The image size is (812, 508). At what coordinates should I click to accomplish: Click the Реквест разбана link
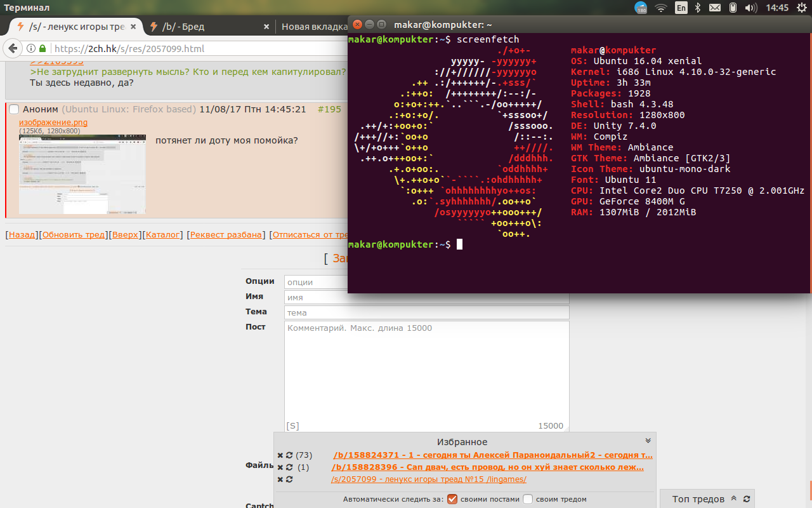click(226, 234)
